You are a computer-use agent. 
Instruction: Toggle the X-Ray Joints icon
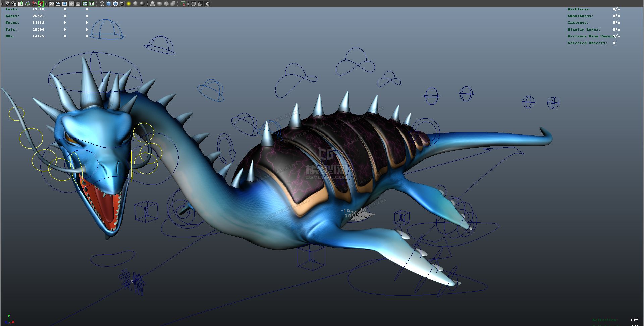[207, 4]
